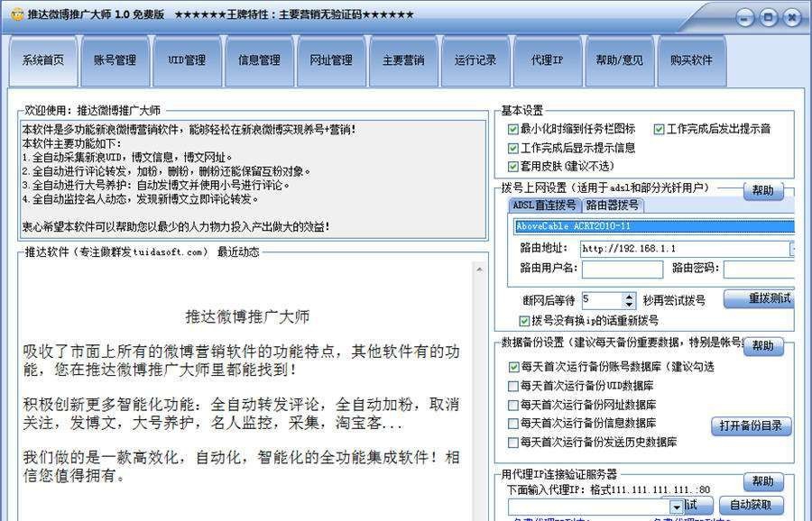Enable 每天首次运行备份UID数据库 backup

(514, 385)
